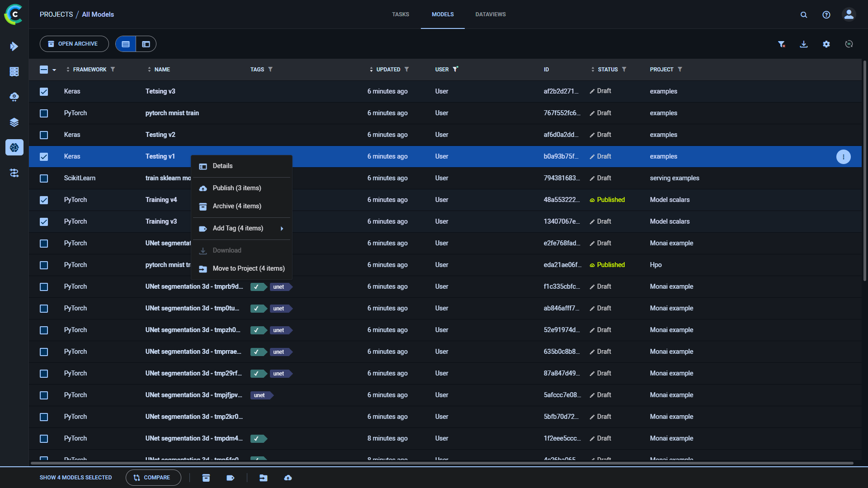Click the download icon in the toolbar

coord(804,44)
